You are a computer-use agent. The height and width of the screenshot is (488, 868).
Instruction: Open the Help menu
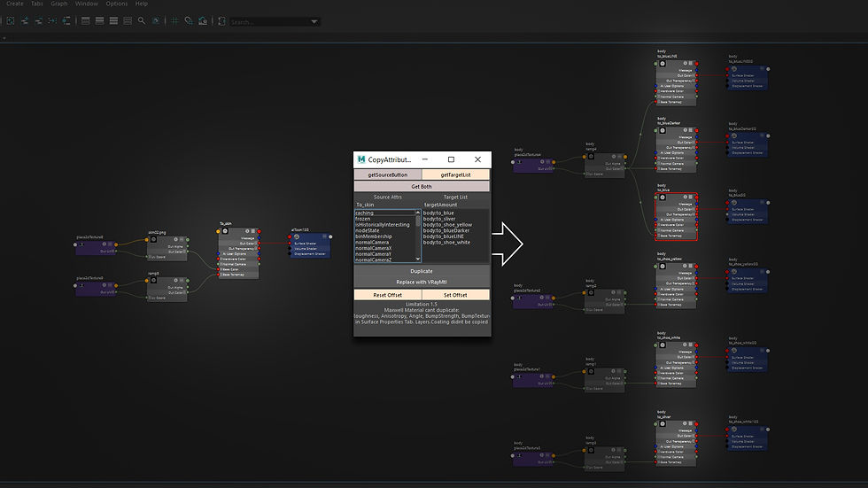click(142, 4)
